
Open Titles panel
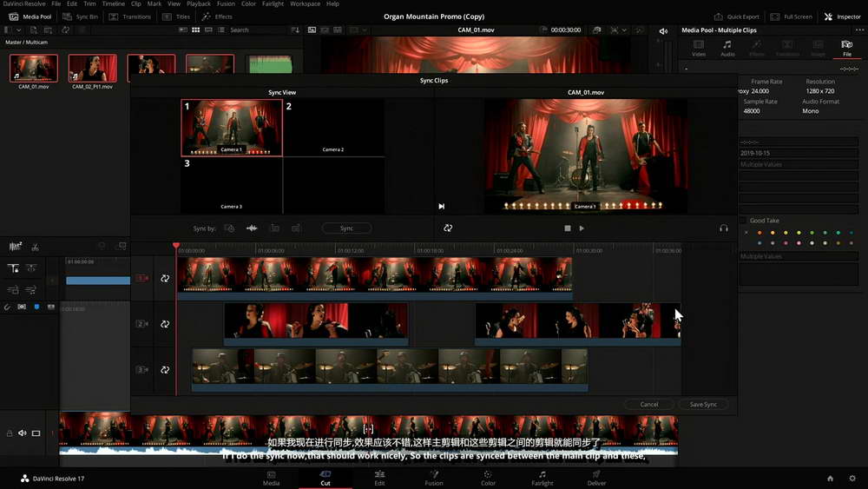(176, 17)
